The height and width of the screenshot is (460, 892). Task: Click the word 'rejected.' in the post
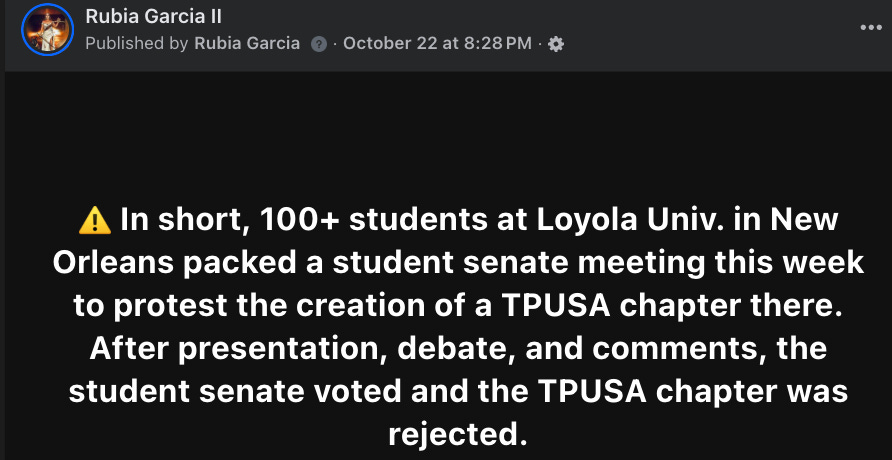pyautogui.click(x=456, y=434)
